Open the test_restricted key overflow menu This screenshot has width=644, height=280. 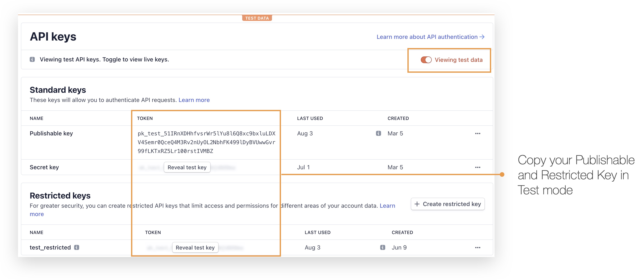tap(477, 247)
